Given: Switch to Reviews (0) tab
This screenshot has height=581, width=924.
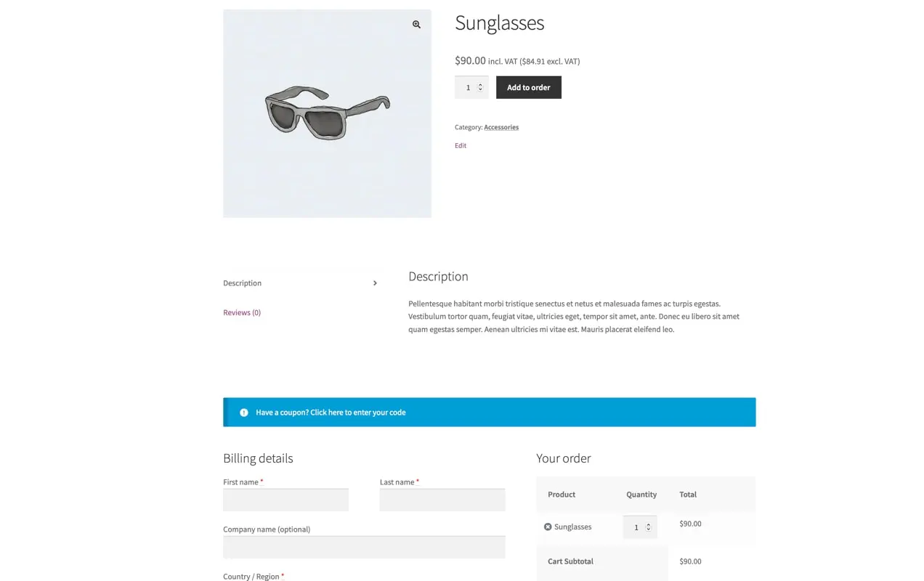Looking at the screenshot, I should pyautogui.click(x=242, y=312).
